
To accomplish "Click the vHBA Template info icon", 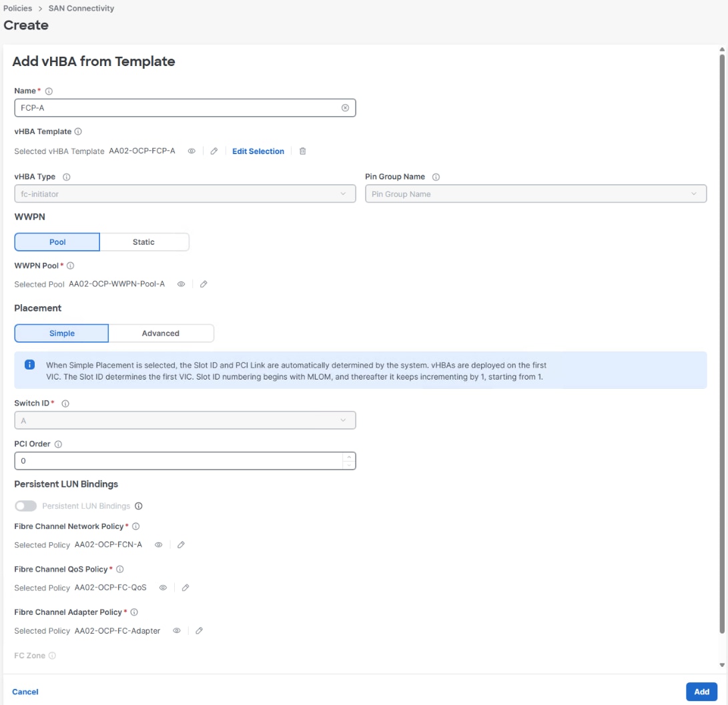I will (78, 131).
